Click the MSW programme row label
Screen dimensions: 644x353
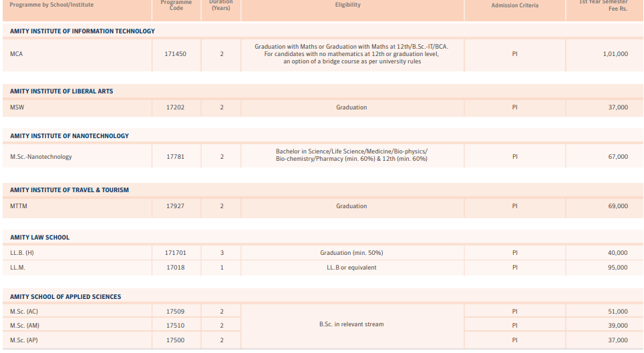coord(17,107)
